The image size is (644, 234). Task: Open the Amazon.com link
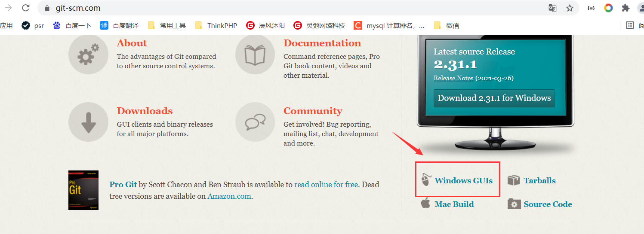[x=229, y=196]
